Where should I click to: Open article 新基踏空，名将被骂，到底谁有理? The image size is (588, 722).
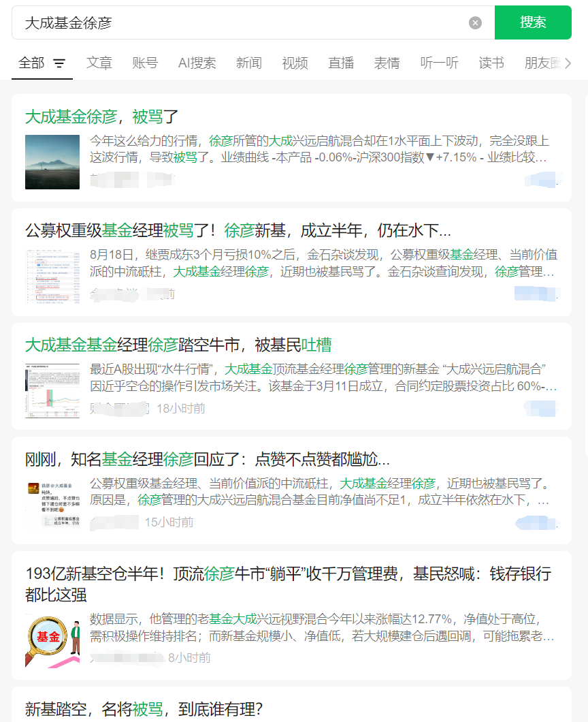(x=144, y=709)
